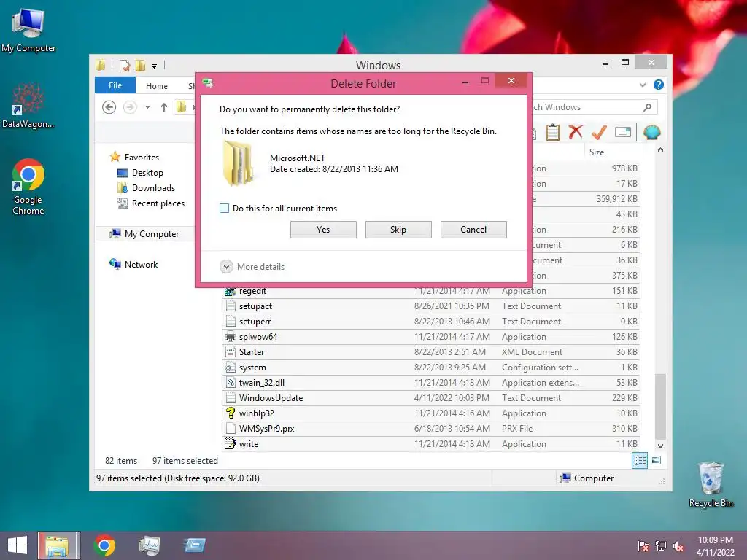Switch to Details view icon
This screenshot has height=560, width=747.
pyautogui.click(x=640, y=461)
